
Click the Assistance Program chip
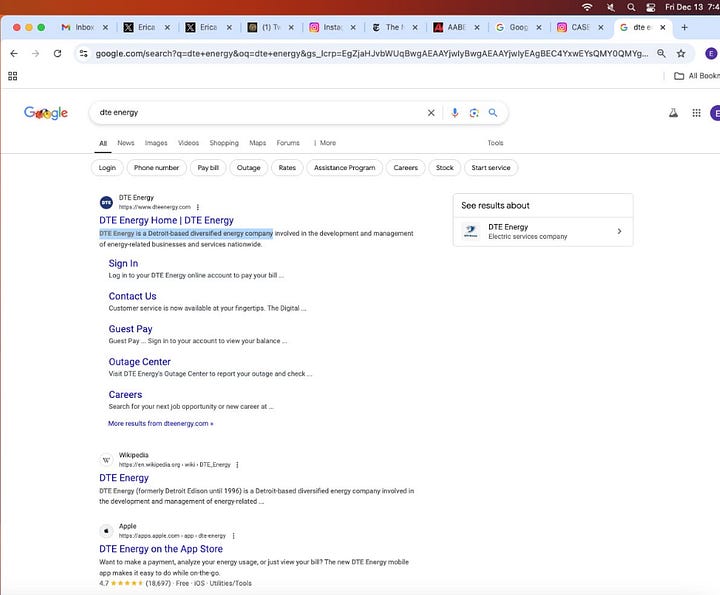coord(344,168)
